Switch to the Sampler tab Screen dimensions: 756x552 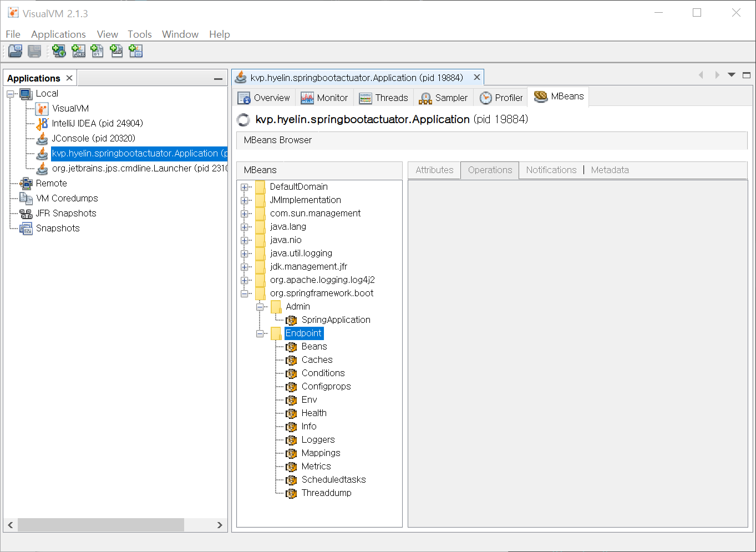point(443,98)
